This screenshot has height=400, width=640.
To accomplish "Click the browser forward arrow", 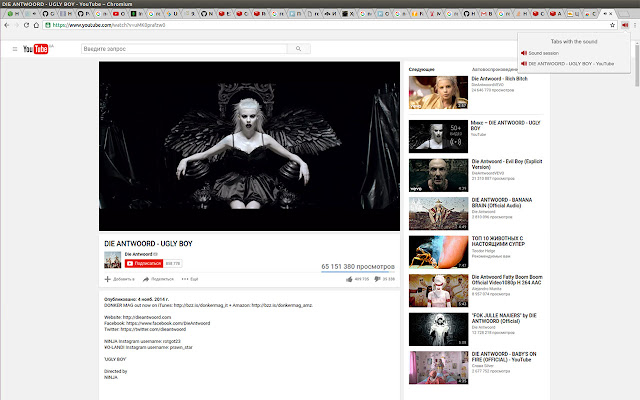I will point(16,25).
